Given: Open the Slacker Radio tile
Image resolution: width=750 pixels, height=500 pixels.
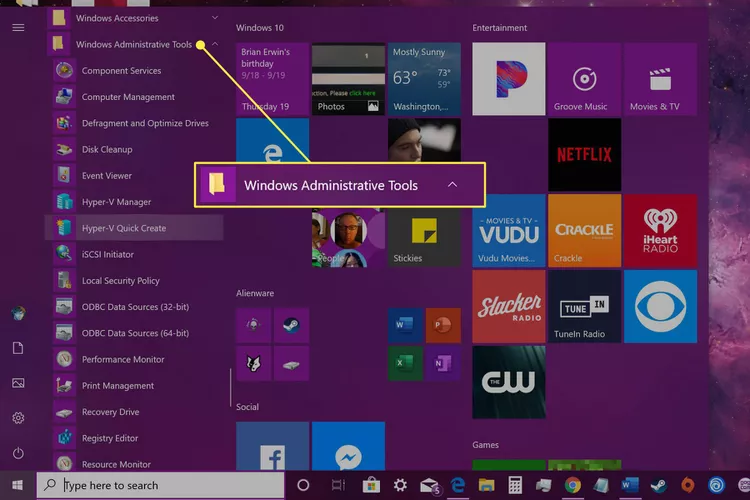Looking at the screenshot, I should (x=509, y=307).
